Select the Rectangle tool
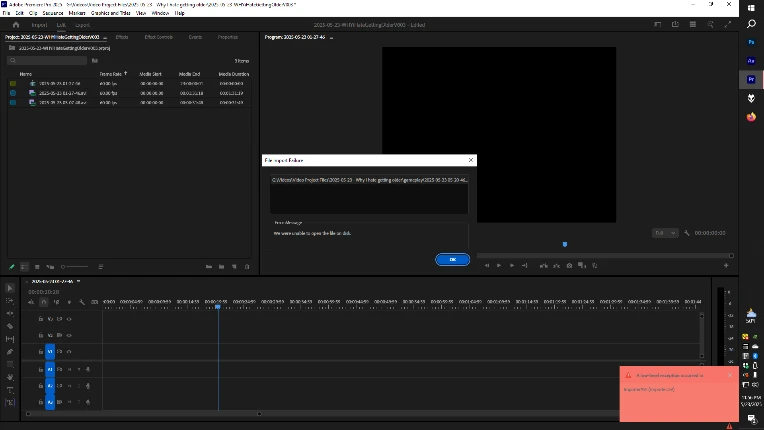Screen dimensions: 764x430 tap(10, 364)
